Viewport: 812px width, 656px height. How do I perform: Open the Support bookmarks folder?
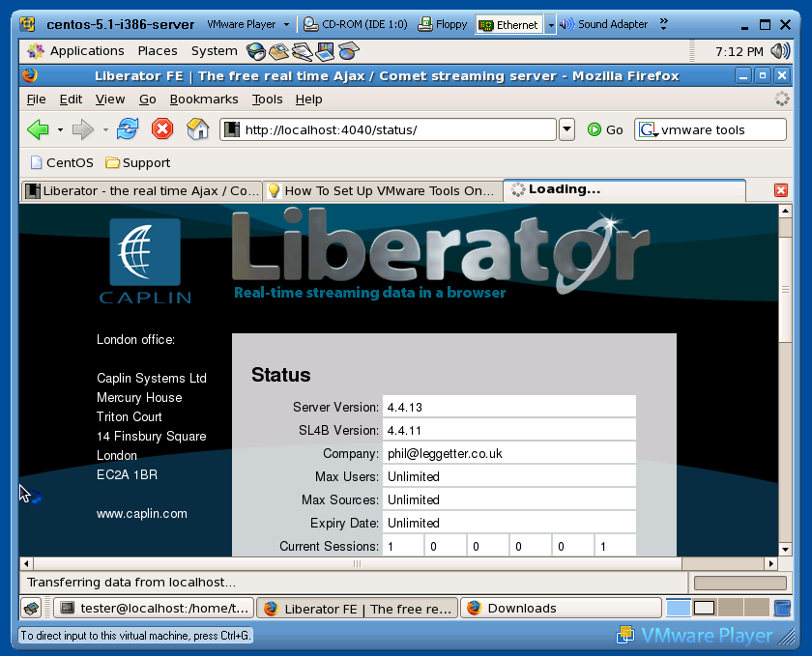137,162
